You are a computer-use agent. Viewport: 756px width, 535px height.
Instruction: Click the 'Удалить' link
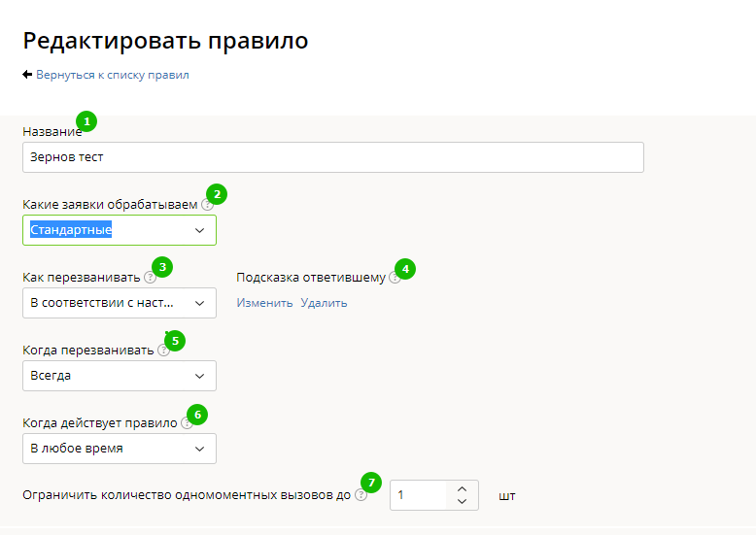tap(324, 303)
